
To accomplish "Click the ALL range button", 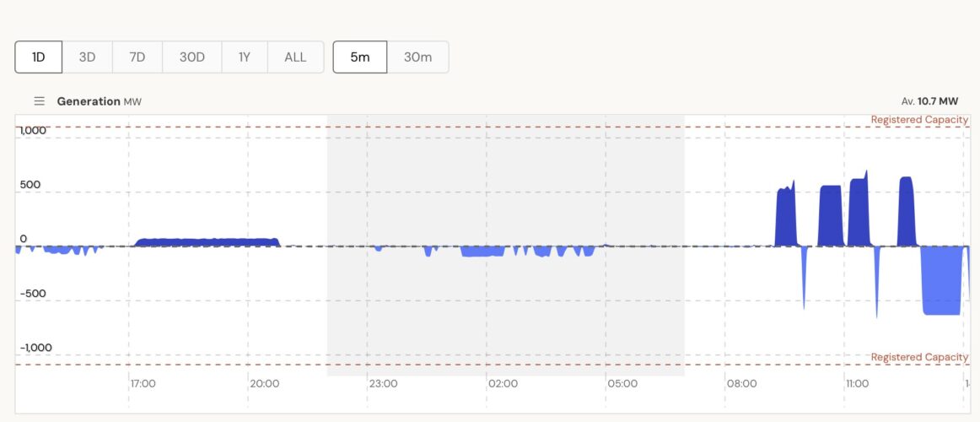I will 295,57.
